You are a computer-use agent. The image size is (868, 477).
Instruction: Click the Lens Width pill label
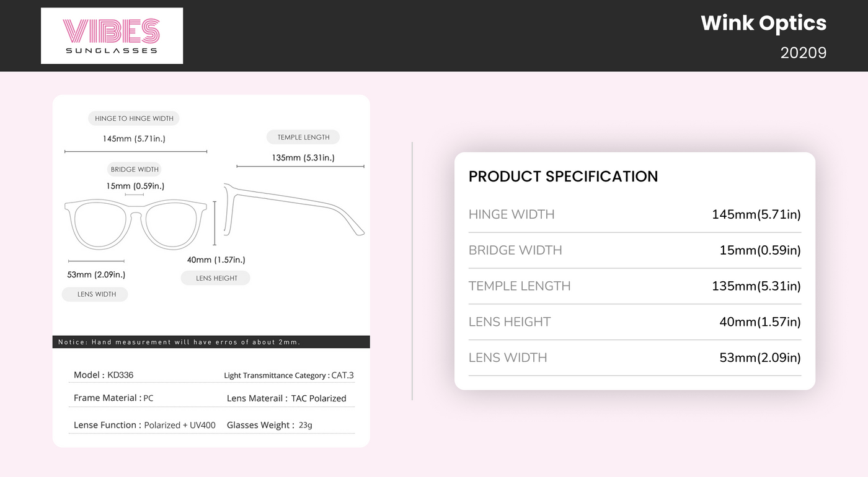pyautogui.click(x=95, y=294)
